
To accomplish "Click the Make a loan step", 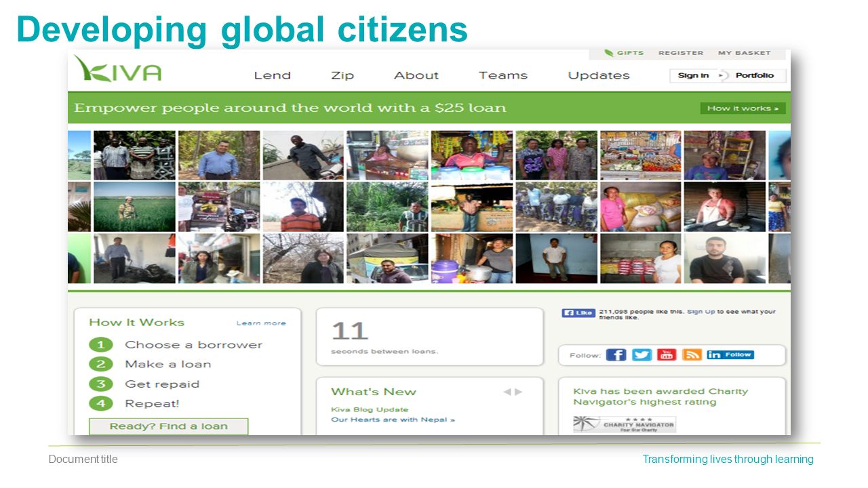I will [168, 364].
